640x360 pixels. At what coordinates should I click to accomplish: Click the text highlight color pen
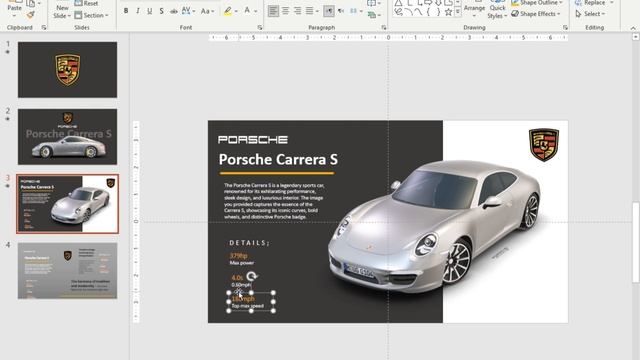228,11
